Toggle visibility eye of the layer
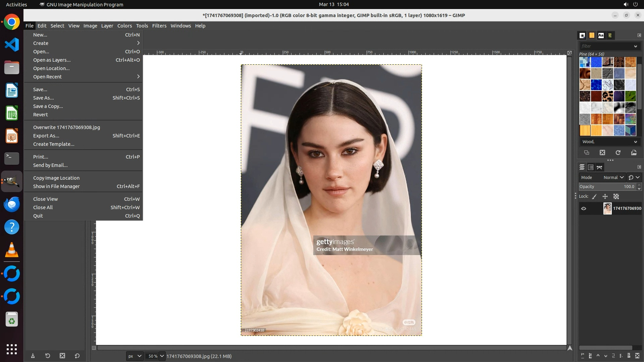 pyautogui.click(x=584, y=208)
